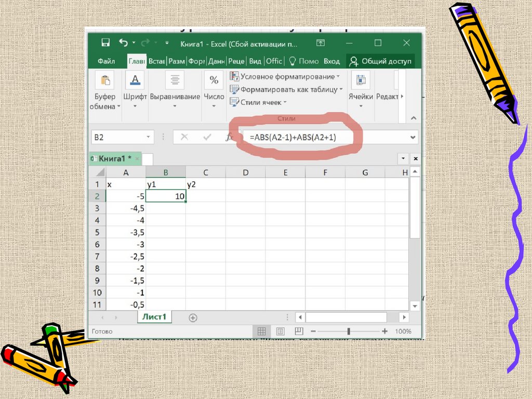Click the Лист1 sheet tab
Screen dimensions: 532x399
[154, 317]
